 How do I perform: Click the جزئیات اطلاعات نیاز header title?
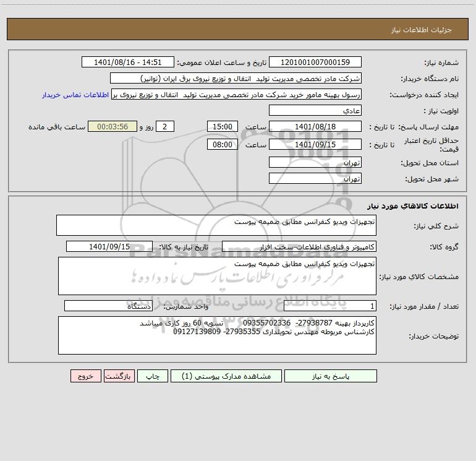click(422, 30)
